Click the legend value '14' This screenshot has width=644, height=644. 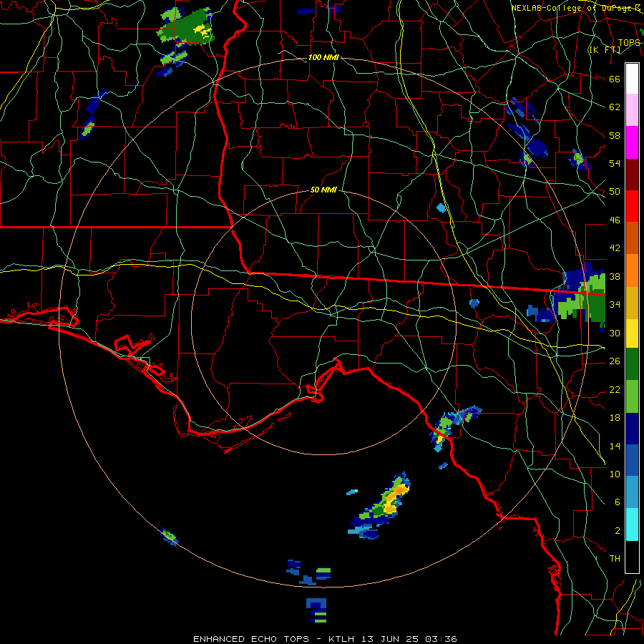(x=615, y=446)
